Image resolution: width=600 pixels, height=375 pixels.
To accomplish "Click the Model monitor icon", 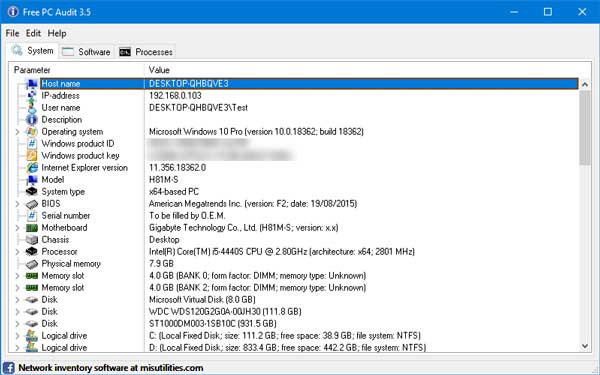I will click(x=32, y=179).
